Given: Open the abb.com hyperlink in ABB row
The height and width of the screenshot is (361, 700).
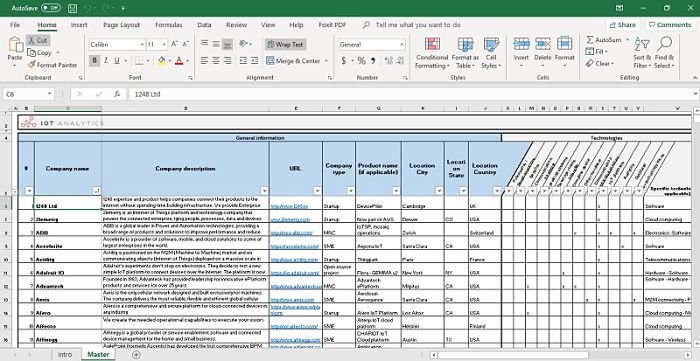Looking at the screenshot, I should tap(292, 233).
